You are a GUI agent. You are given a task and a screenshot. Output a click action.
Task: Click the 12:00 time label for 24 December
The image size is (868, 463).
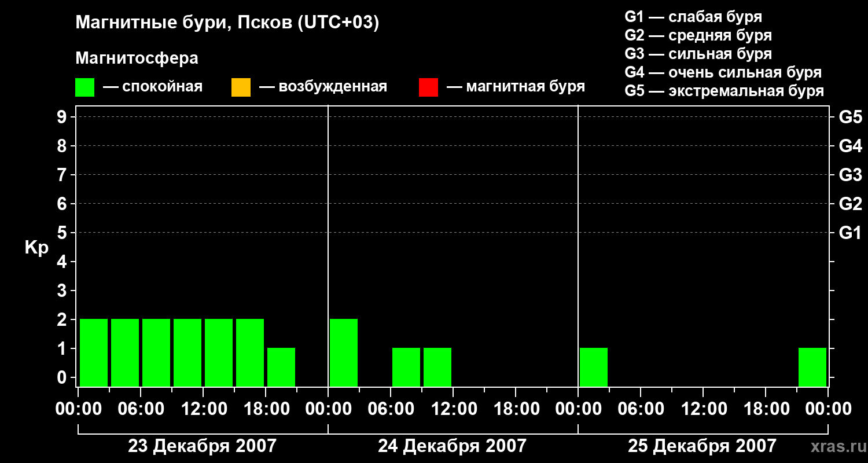[x=453, y=409]
